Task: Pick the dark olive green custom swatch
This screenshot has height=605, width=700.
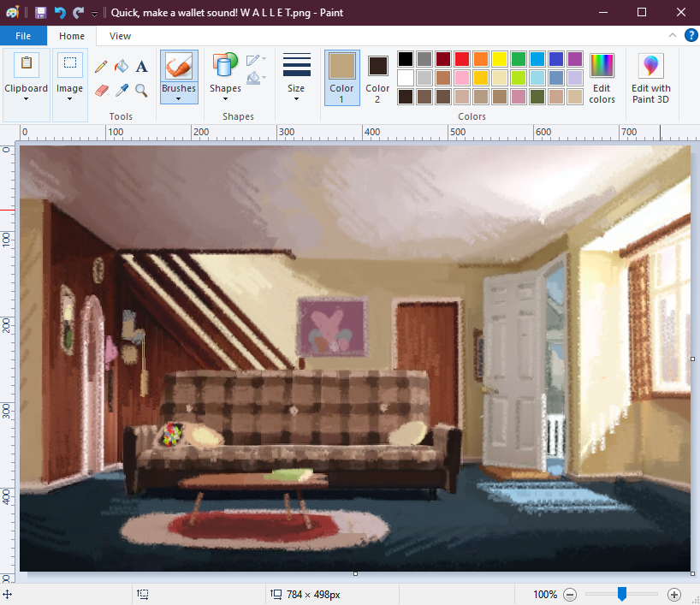Action: pyautogui.click(x=537, y=97)
